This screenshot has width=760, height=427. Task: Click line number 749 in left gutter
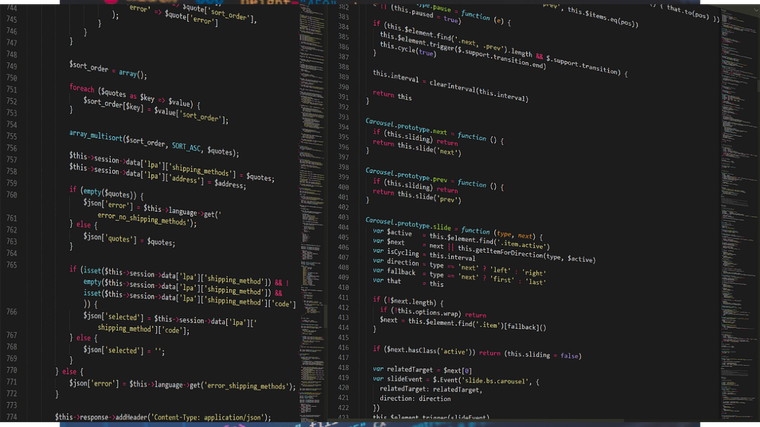click(12, 66)
